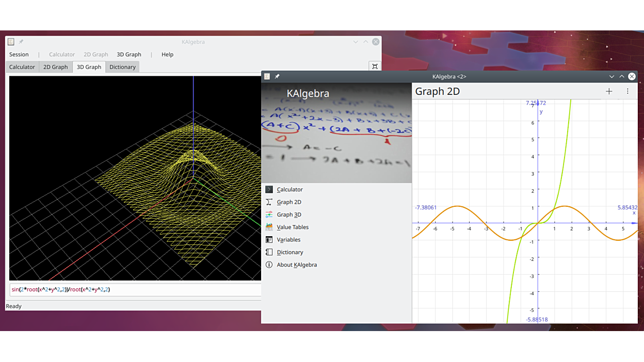Expand the 3D Graph menu
Image resolution: width=644 pixels, height=362 pixels.
(129, 54)
